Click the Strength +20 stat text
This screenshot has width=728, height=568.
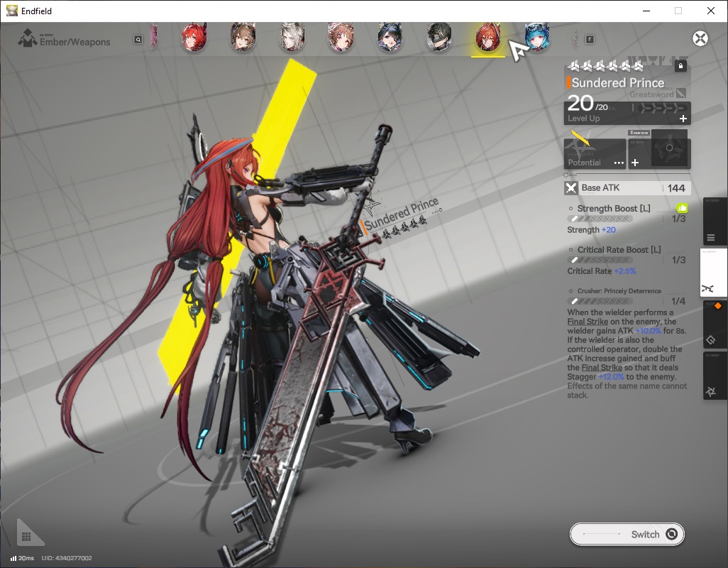coord(591,229)
